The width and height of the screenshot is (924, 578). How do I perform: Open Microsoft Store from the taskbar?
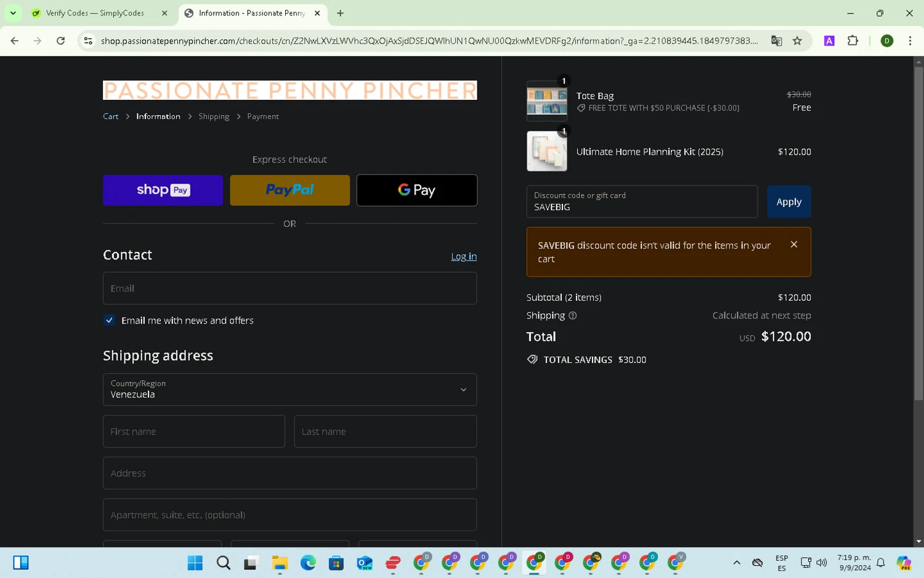tap(336, 563)
